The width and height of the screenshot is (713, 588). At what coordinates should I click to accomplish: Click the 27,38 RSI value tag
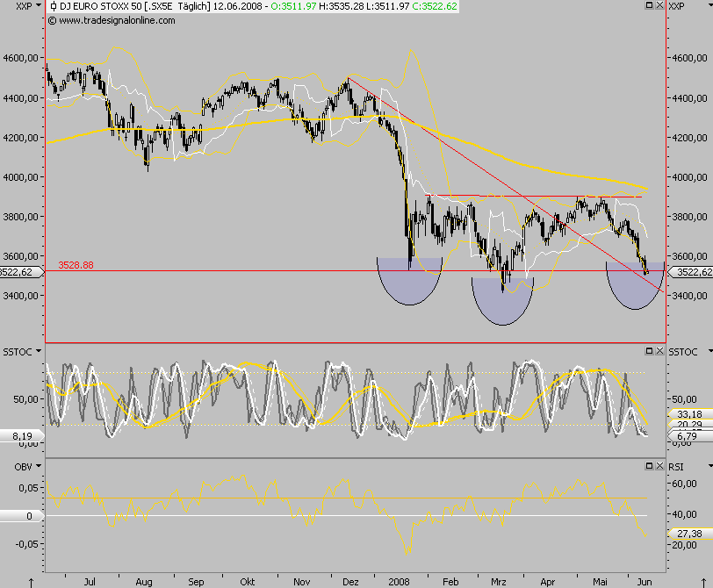click(690, 534)
